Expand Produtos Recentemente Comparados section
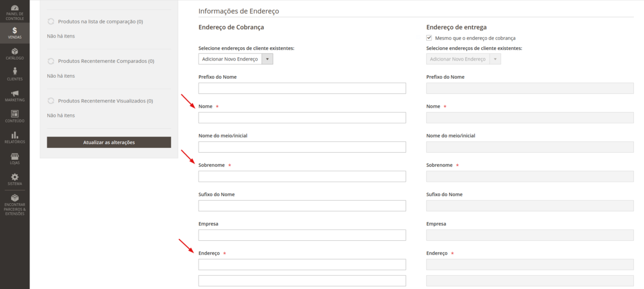 tap(101, 61)
